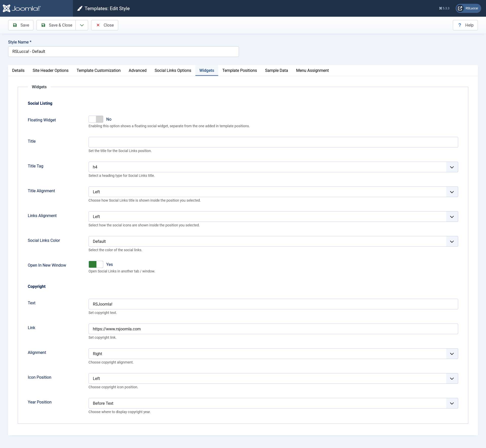Click the Save floppy disk icon
The image size is (486, 448).
click(x=15, y=25)
